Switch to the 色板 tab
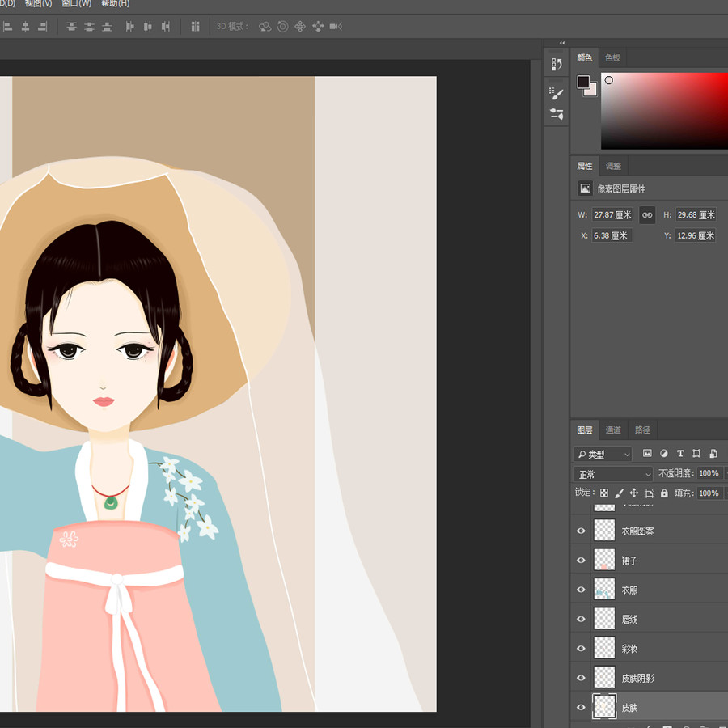728x728 pixels. point(612,57)
